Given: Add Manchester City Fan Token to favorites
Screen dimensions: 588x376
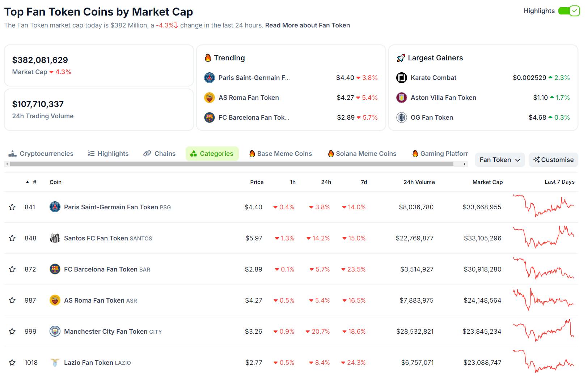Looking at the screenshot, I should coord(12,332).
